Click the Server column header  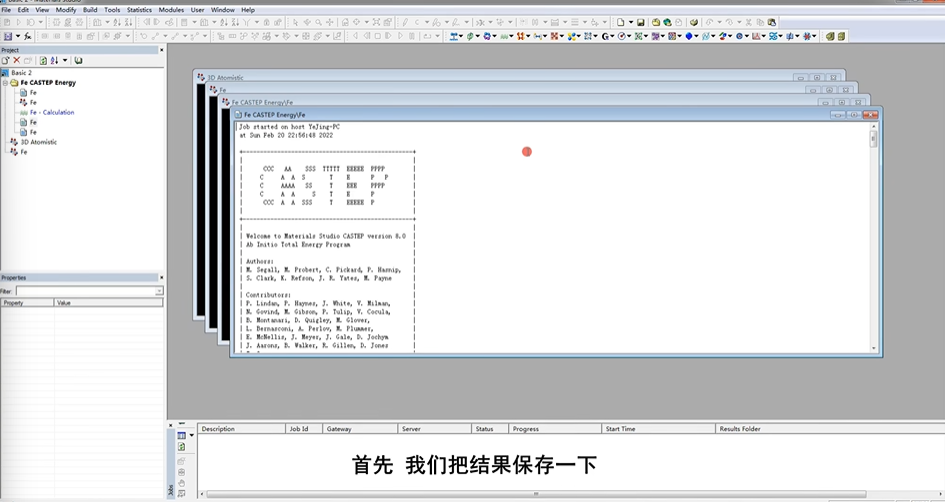click(435, 428)
